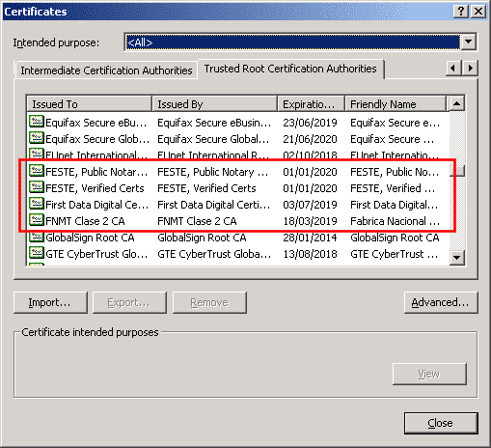Click expiration date 18/03/2019
The width and height of the screenshot is (491, 448).
310,221
